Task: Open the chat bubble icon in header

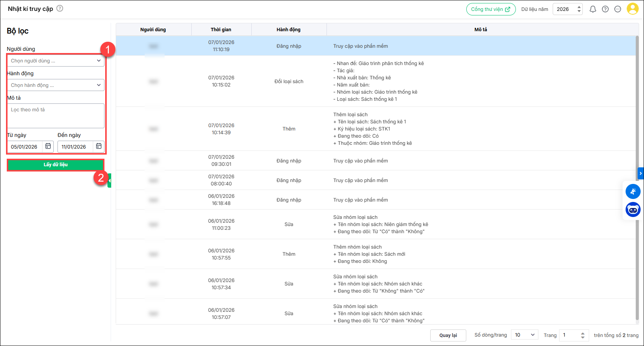Action: (x=617, y=9)
